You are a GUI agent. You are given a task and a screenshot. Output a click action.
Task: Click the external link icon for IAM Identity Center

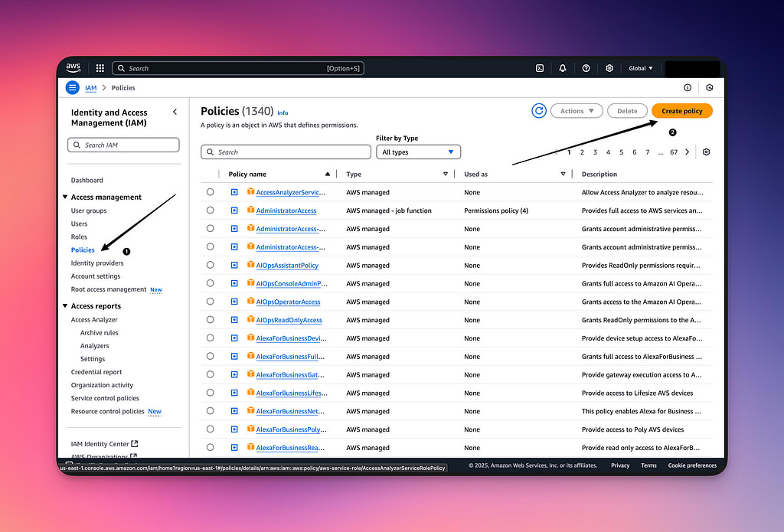point(135,443)
